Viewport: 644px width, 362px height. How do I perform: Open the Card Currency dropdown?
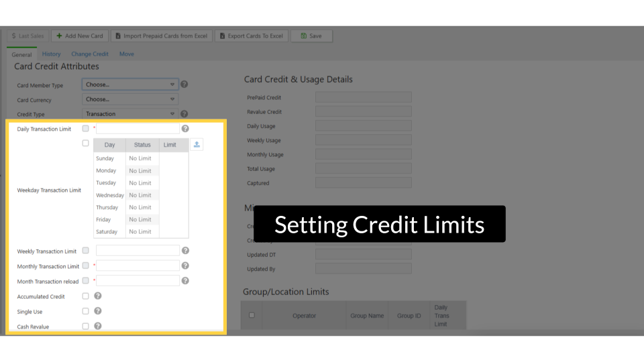coord(130,99)
